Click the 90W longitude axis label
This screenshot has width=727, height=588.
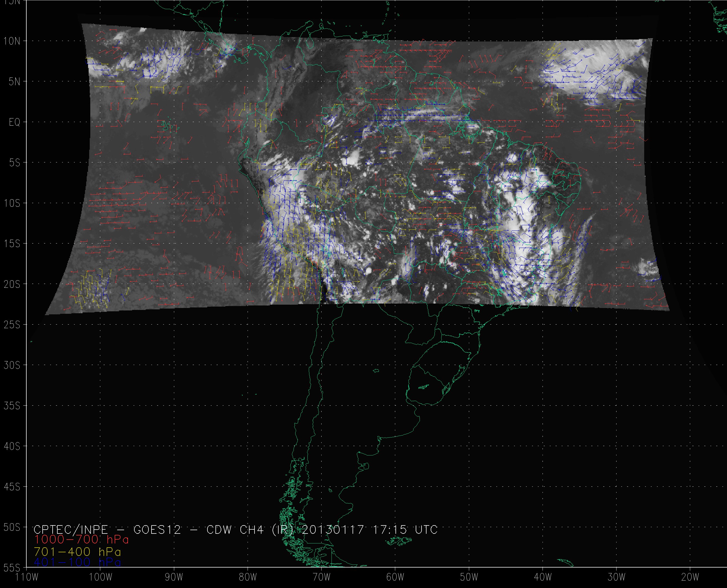(x=174, y=577)
